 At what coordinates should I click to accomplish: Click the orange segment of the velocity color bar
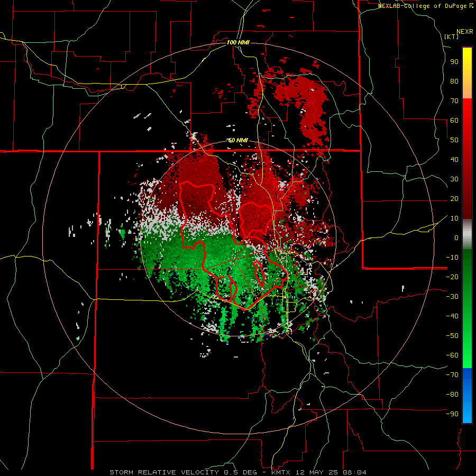coord(467,90)
